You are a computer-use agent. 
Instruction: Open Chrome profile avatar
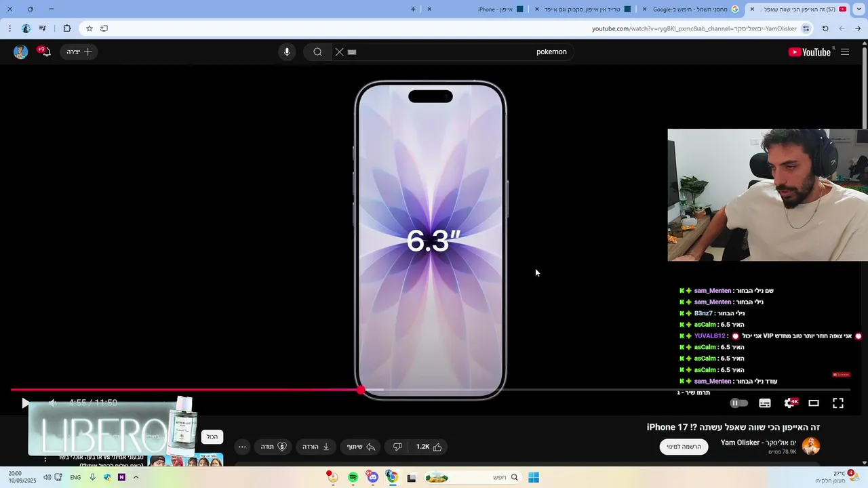click(x=26, y=28)
